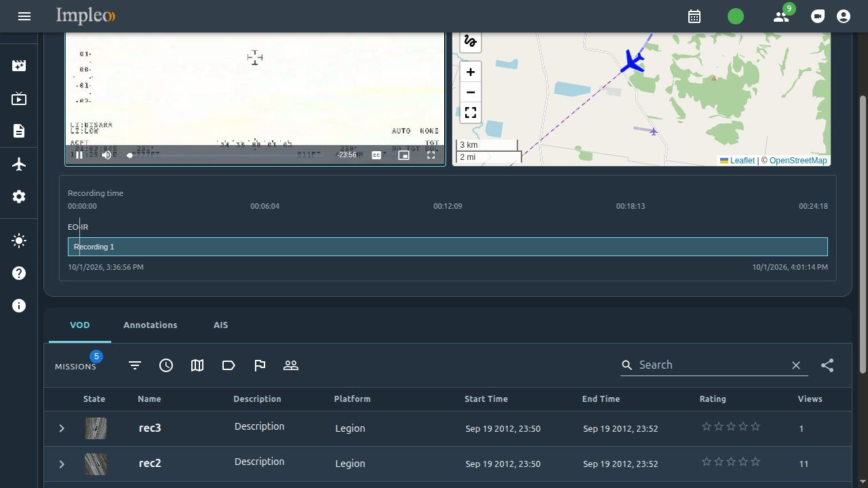868x488 pixels.
Task: Open the user account profile icon
Action: [844, 16]
